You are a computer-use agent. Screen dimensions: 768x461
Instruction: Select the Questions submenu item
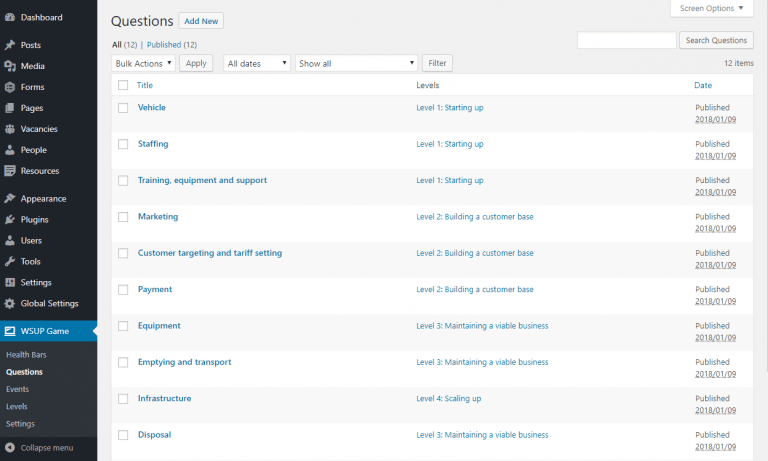click(24, 372)
